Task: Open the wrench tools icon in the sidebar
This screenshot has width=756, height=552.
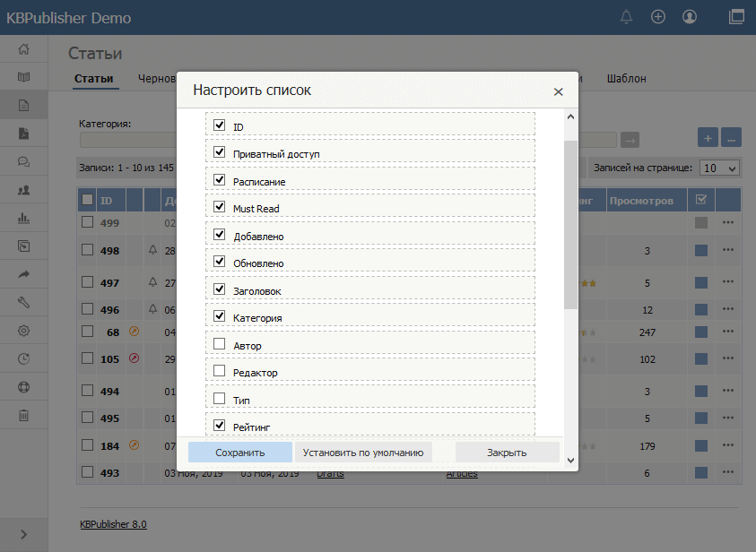Action: [23, 303]
